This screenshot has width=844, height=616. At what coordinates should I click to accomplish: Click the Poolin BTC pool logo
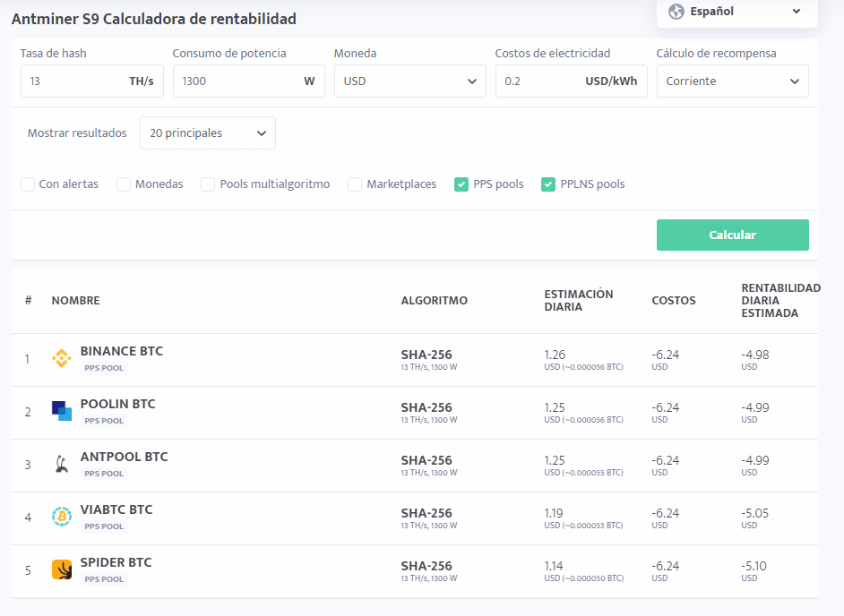tap(61, 411)
